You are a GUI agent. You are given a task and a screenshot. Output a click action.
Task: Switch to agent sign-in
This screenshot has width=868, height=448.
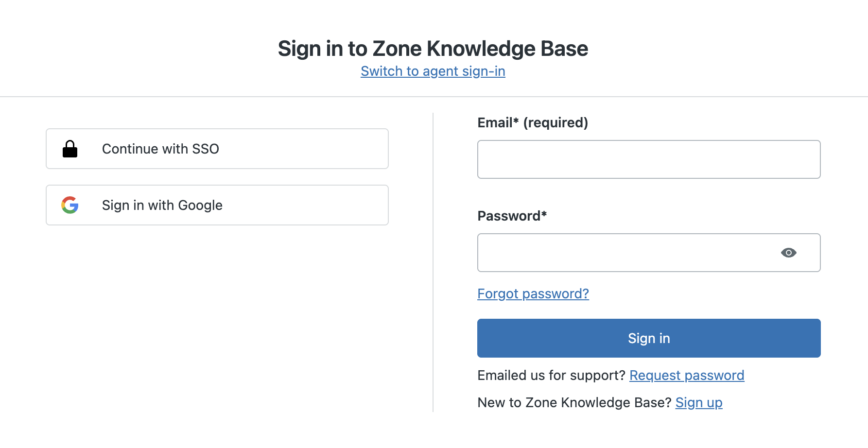433,71
